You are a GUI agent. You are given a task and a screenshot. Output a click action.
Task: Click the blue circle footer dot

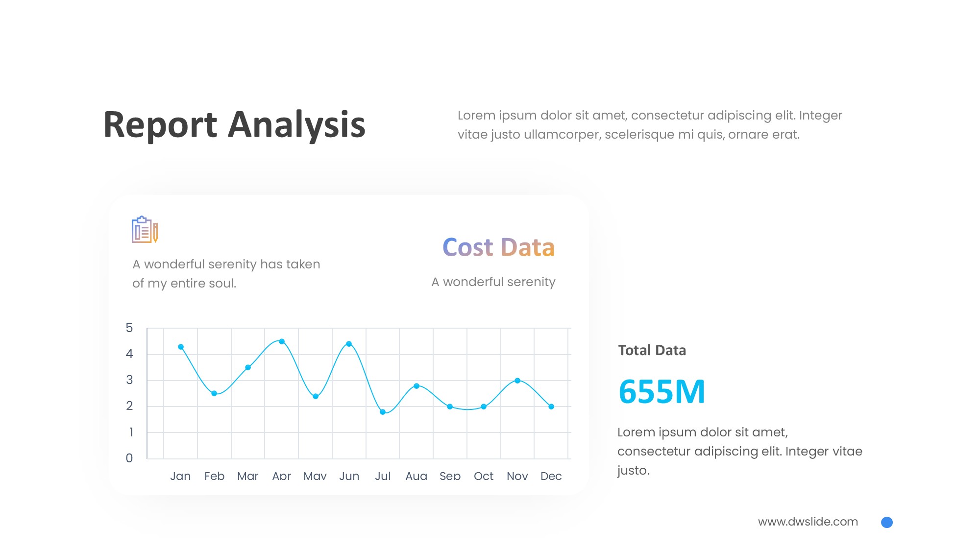pos(886,522)
